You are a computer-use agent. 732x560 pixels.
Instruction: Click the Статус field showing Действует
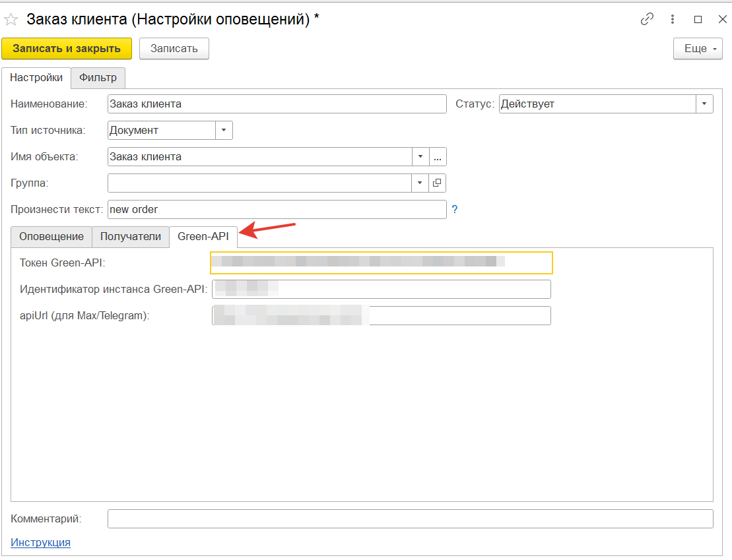(x=597, y=104)
